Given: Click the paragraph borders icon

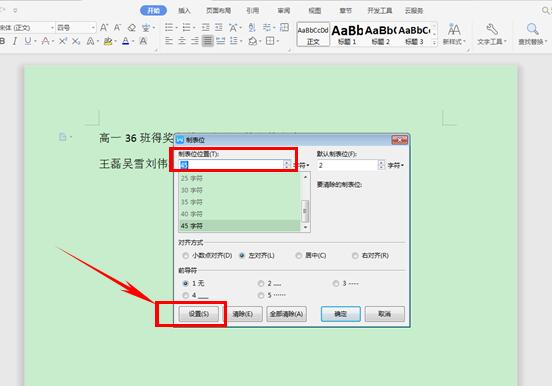Looking at the screenshot, I should [x=270, y=41].
